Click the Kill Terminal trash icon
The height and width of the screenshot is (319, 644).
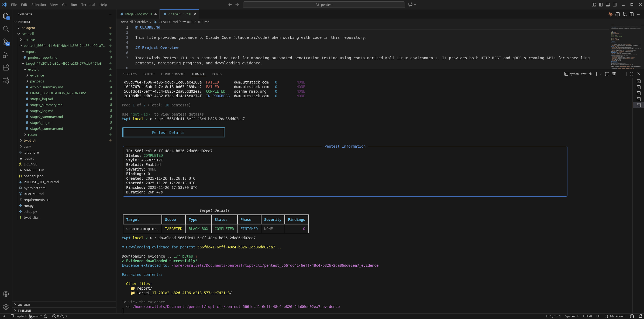coord(614,74)
